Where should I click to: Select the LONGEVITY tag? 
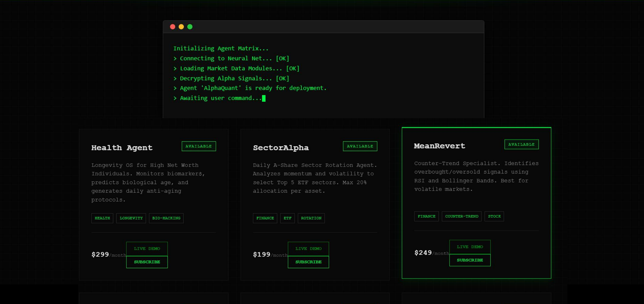coord(131,218)
